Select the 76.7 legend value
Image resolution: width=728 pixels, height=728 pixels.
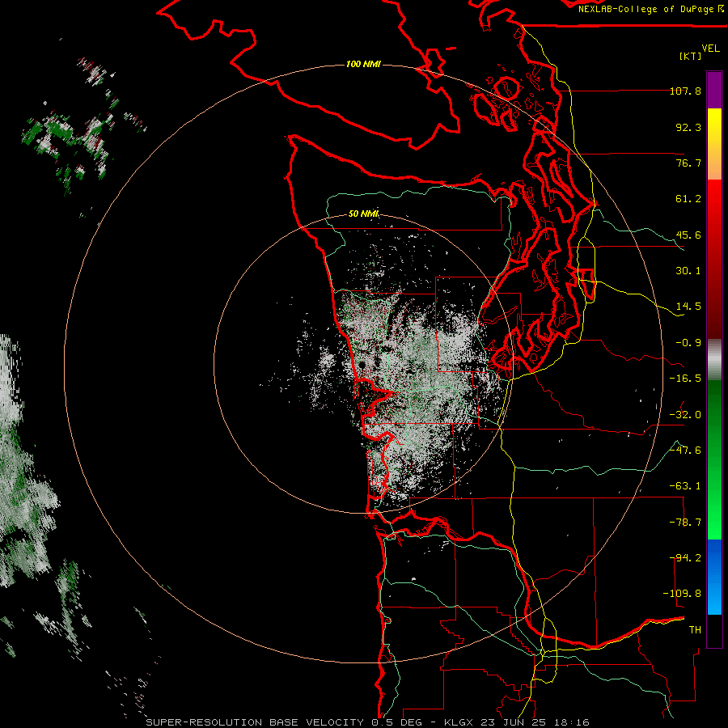click(x=688, y=163)
